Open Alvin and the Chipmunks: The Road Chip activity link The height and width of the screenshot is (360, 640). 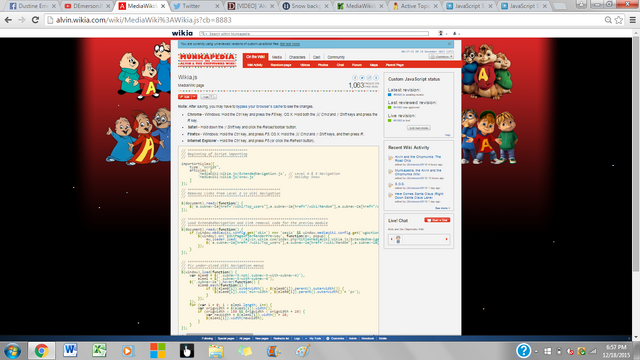[x=418, y=158]
